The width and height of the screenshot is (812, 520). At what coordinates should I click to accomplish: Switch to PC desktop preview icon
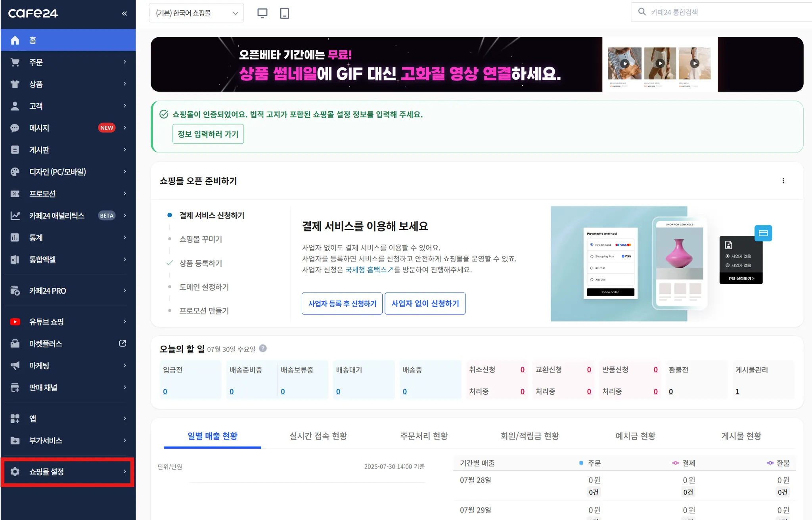pos(262,13)
